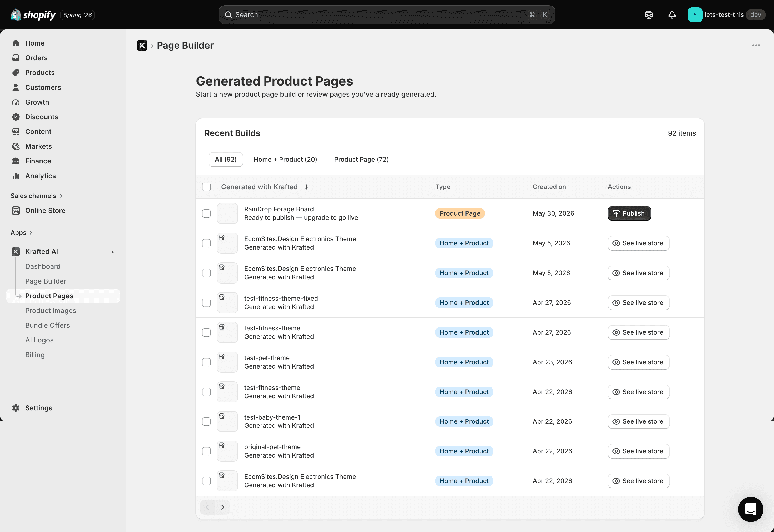Open Product Images in sidebar
The image size is (774, 532).
pyautogui.click(x=51, y=311)
